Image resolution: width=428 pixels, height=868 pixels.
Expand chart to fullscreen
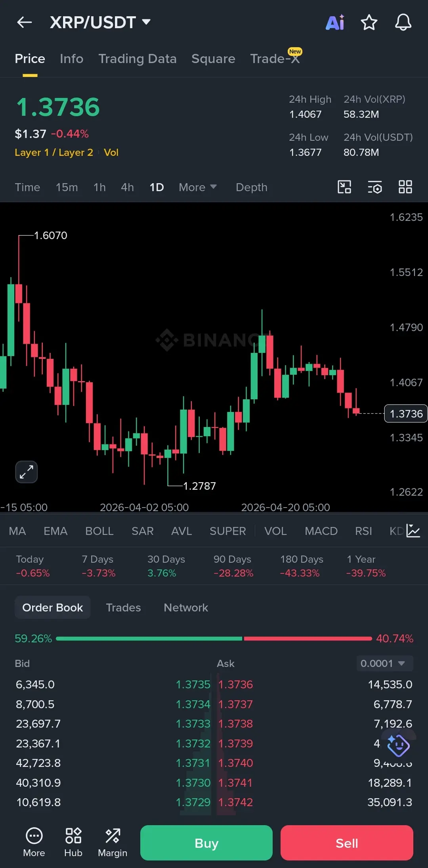(27, 472)
